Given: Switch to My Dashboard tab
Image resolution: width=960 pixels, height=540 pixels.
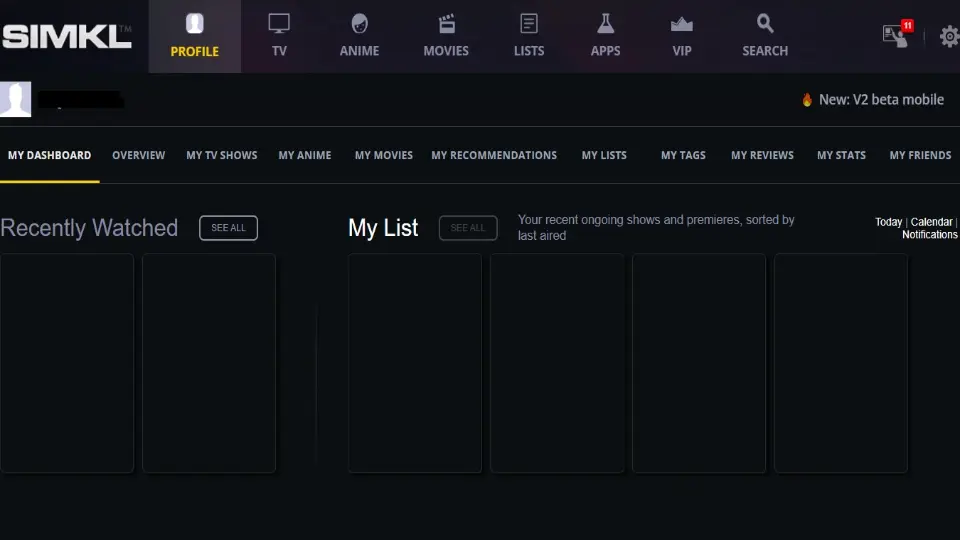Looking at the screenshot, I should 50,156.
